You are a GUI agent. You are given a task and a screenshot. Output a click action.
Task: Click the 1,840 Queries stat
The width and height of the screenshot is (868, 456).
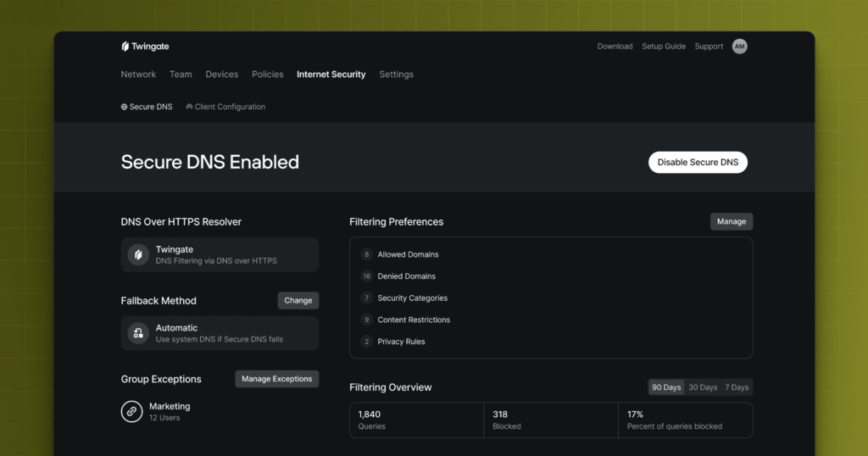coord(416,420)
